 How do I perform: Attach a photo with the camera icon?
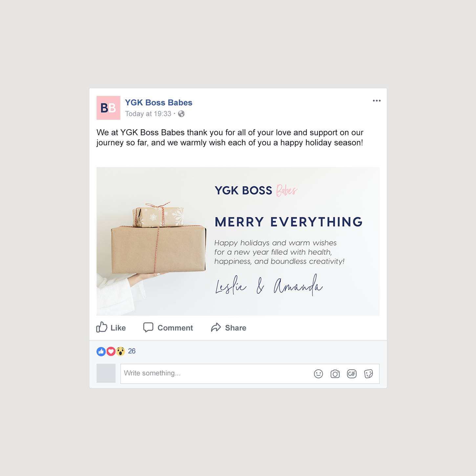[x=335, y=374]
